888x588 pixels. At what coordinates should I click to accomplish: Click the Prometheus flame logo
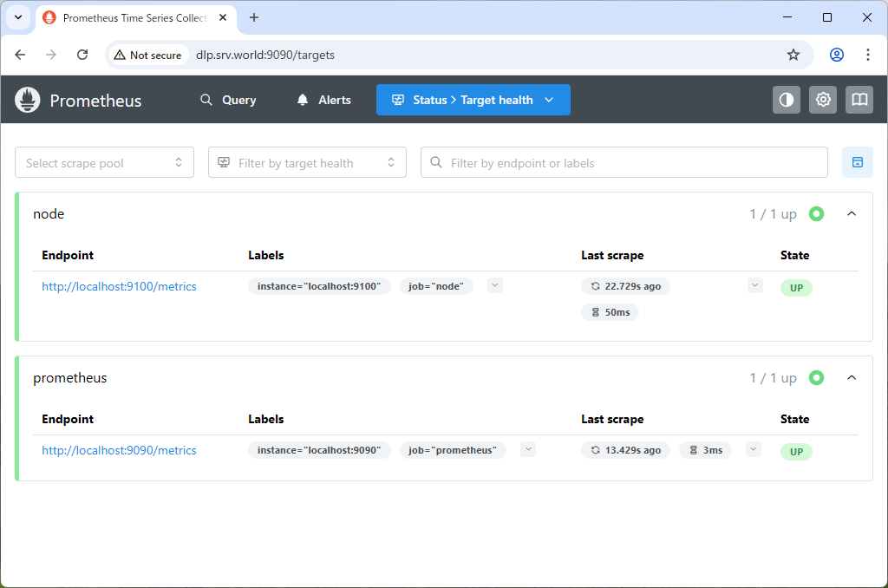coord(27,101)
